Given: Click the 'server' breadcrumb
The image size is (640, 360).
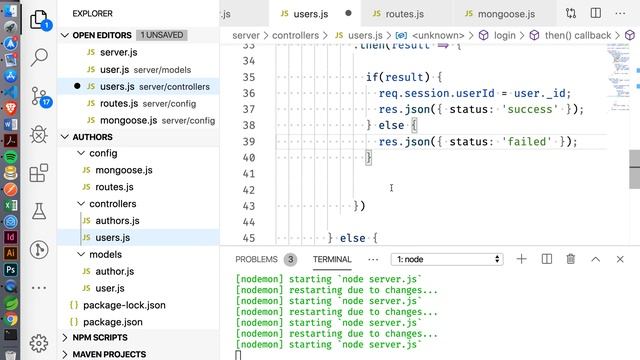Looking at the screenshot, I should tap(246, 36).
